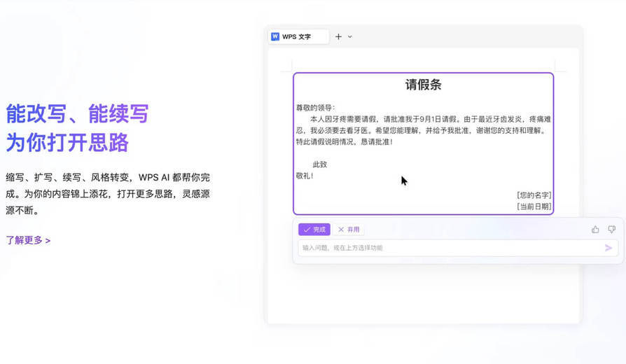Image resolution: width=626 pixels, height=364 pixels.
Task: Discard the AI result with 弃用
Action: click(x=349, y=230)
